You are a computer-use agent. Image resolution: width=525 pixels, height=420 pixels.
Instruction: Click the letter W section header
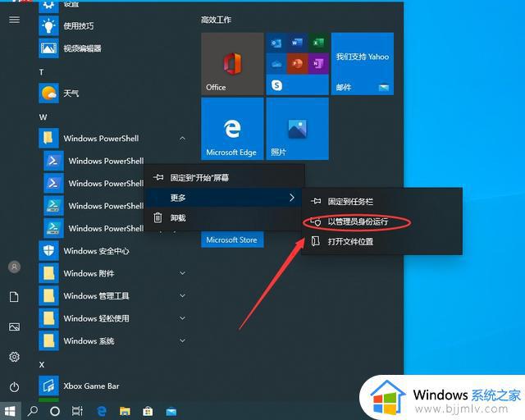coord(43,117)
